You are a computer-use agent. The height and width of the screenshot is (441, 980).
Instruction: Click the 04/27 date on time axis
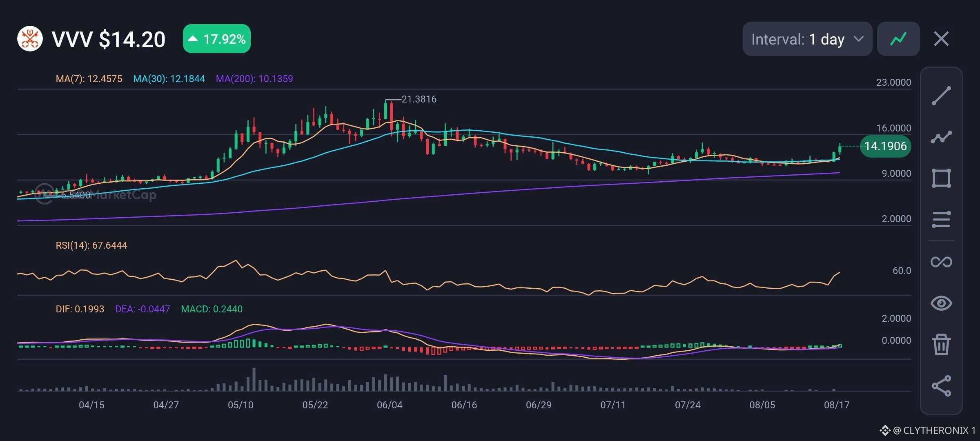(166, 405)
